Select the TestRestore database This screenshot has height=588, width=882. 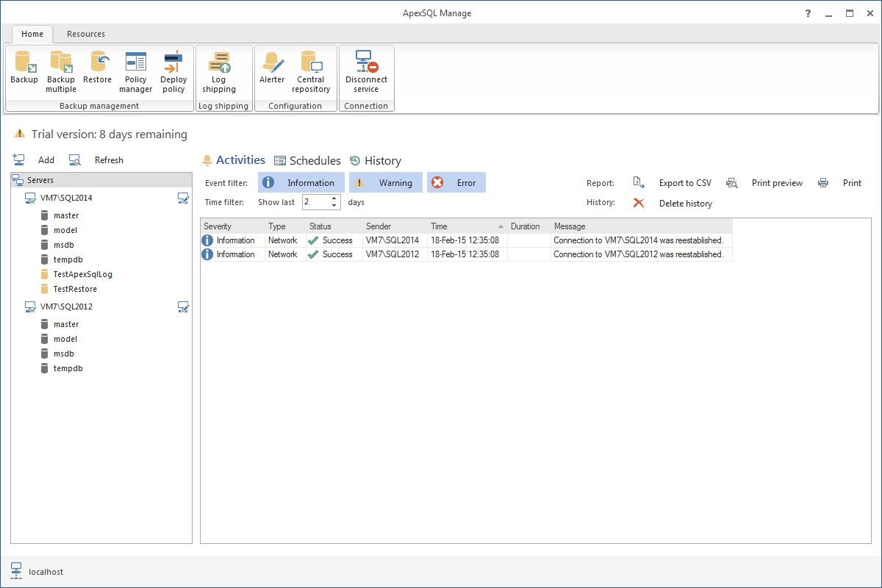pos(75,289)
